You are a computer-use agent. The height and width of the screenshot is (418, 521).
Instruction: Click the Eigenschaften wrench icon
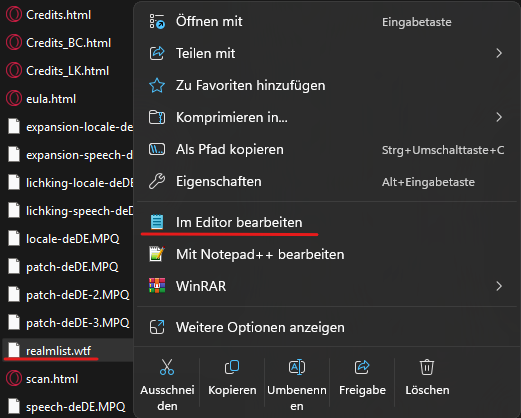[157, 181]
